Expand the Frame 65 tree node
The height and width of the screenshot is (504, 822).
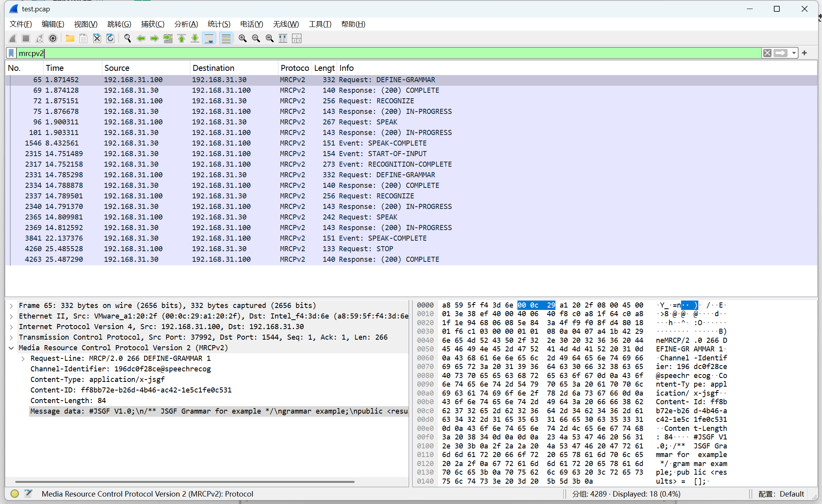[11, 306]
